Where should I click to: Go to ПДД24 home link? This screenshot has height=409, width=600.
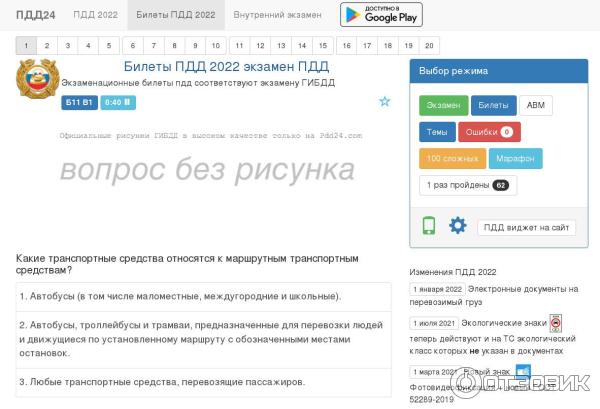point(36,15)
